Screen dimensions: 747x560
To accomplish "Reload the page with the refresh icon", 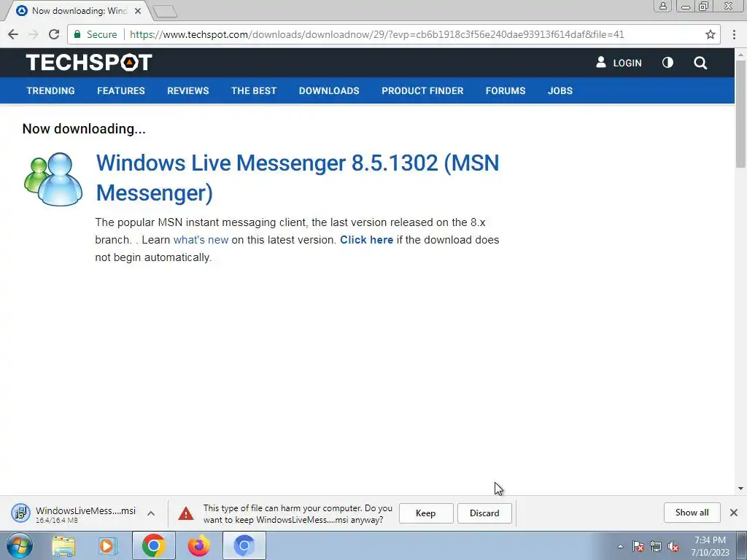I will coord(54,34).
